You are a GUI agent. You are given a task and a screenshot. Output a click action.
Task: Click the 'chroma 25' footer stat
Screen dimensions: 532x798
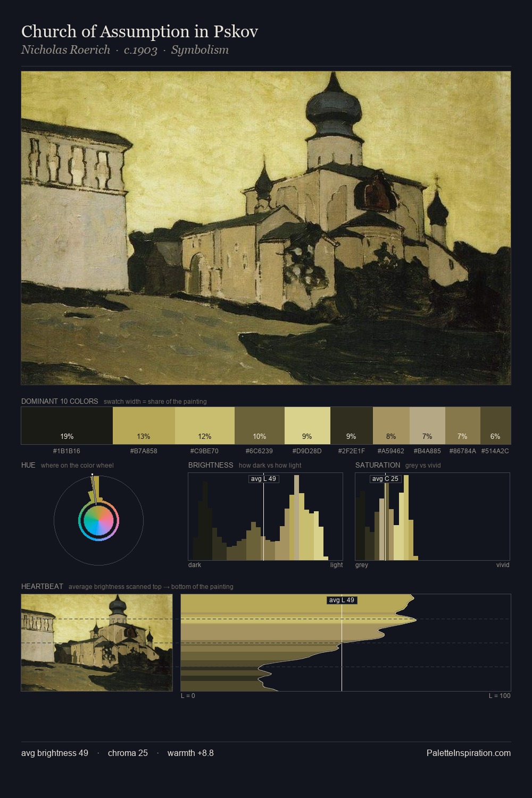coord(128,753)
